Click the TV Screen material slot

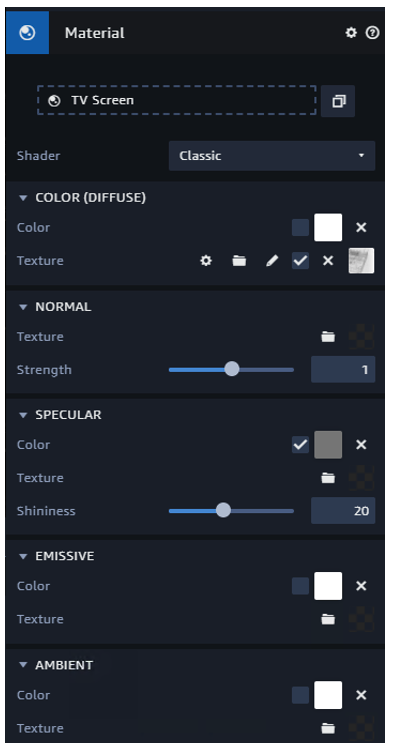177,100
